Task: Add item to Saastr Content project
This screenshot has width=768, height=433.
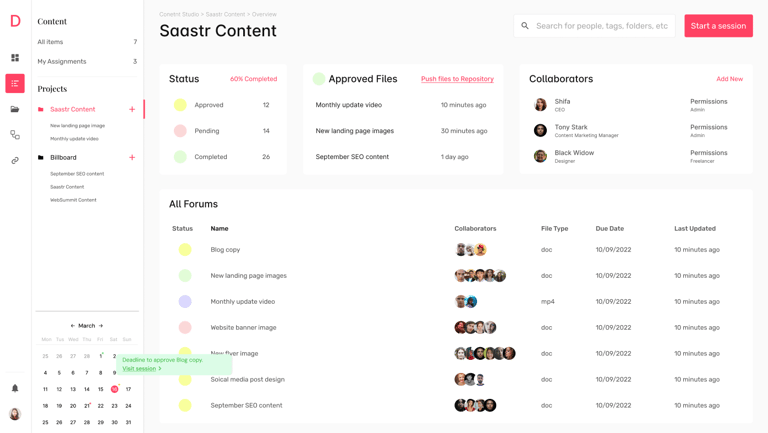Action: [x=132, y=109]
